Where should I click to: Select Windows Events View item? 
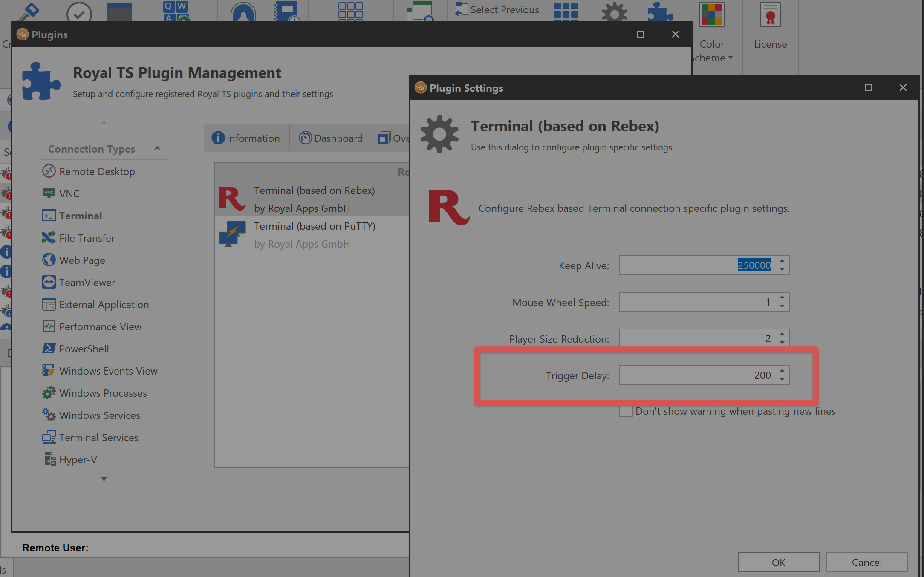[x=108, y=371]
